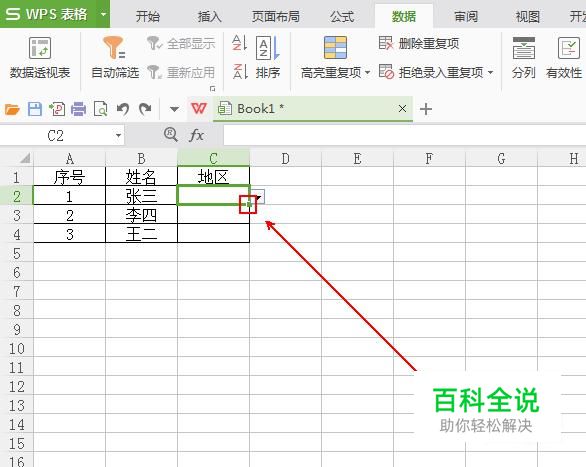Expand WPS 表格 application menu arrow
Screen dimensions: 586x467
pyautogui.click(x=103, y=14)
